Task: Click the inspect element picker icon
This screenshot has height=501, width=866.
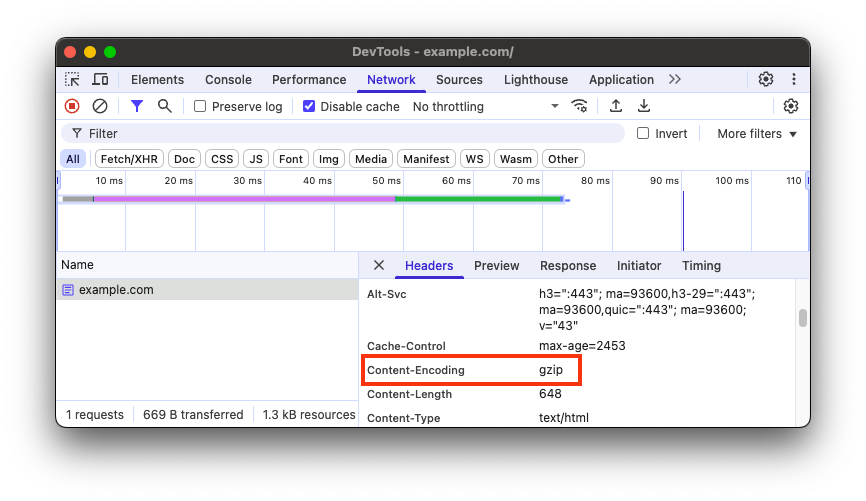Action: pos(72,80)
